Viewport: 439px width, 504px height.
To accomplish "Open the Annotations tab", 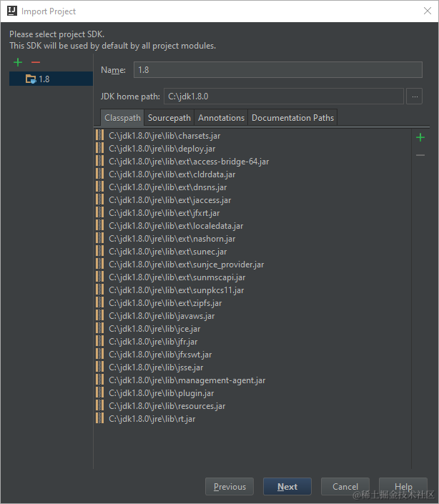I will pos(221,118).
